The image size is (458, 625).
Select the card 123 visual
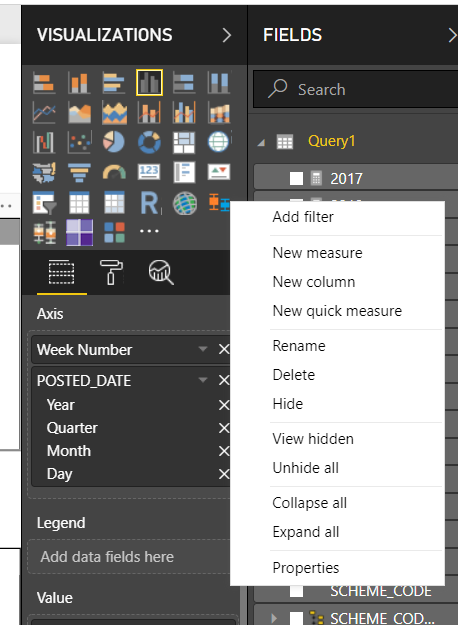click(x=149, y=172)
